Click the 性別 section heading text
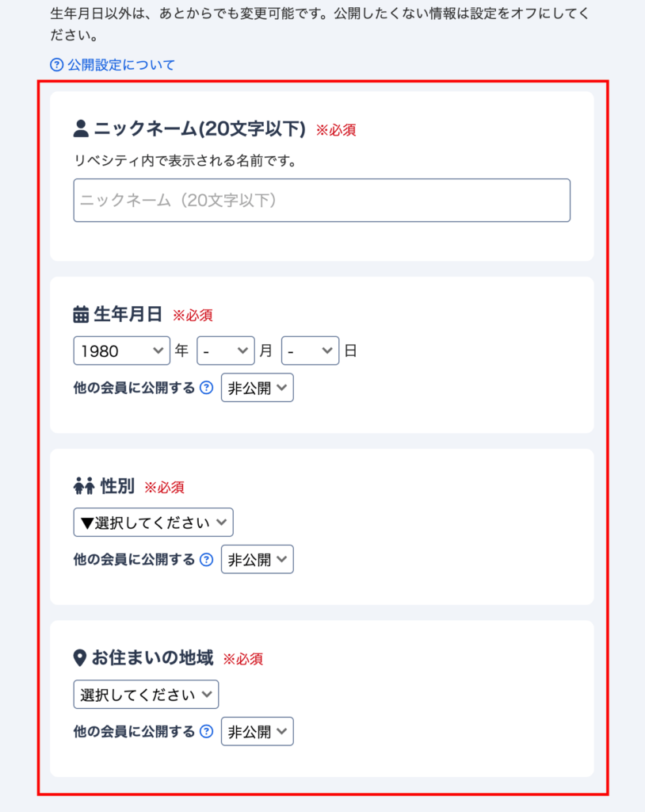Image resolution: width=645 pixels, height=812 pixels. pyautogui.click(x=117, y=486)
